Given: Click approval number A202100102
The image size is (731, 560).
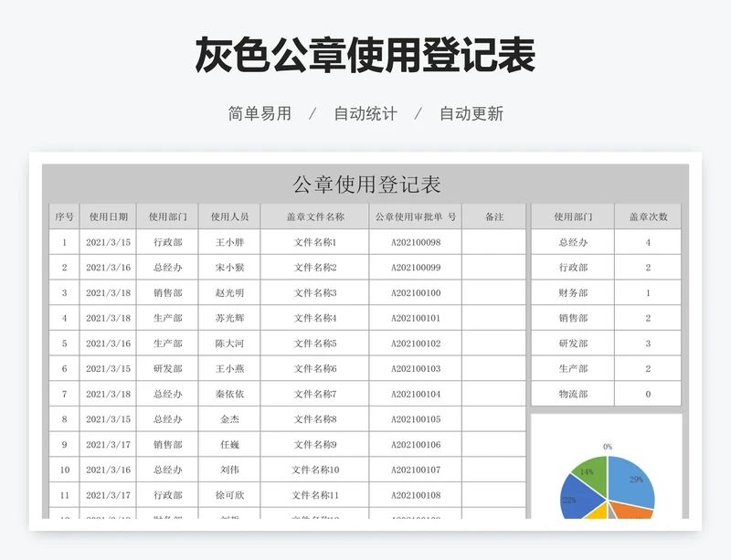Looking at the screenshot, I should coord(416,343).
